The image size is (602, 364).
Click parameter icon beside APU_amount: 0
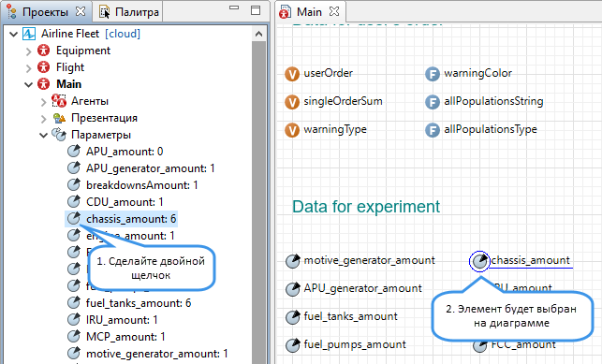point(73,152)
